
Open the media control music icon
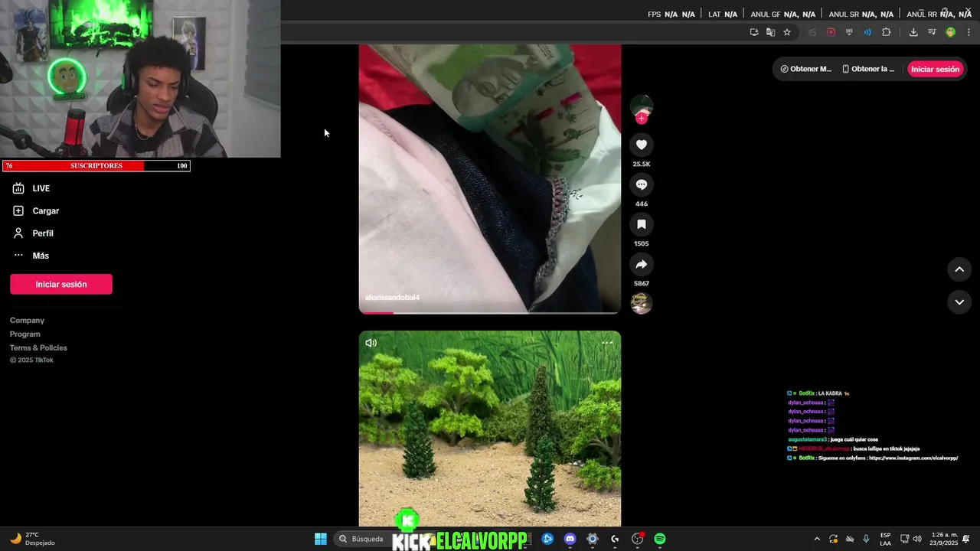click(932, 32)
